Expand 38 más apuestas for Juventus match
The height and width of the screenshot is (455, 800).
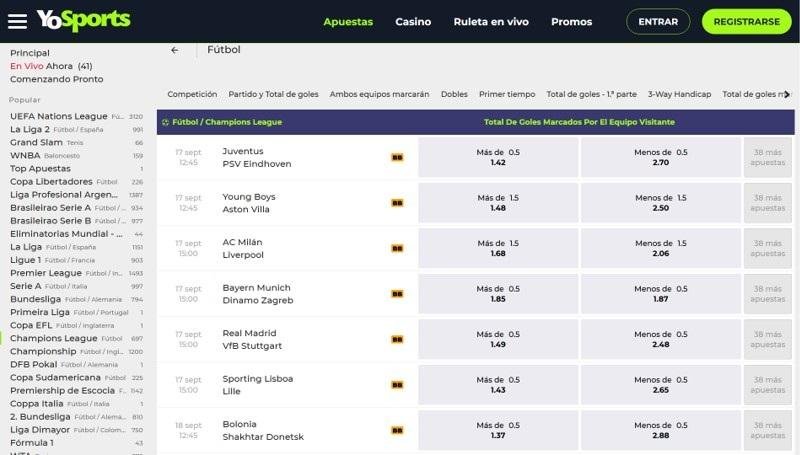pyautogui.click(x=767, y=157)
